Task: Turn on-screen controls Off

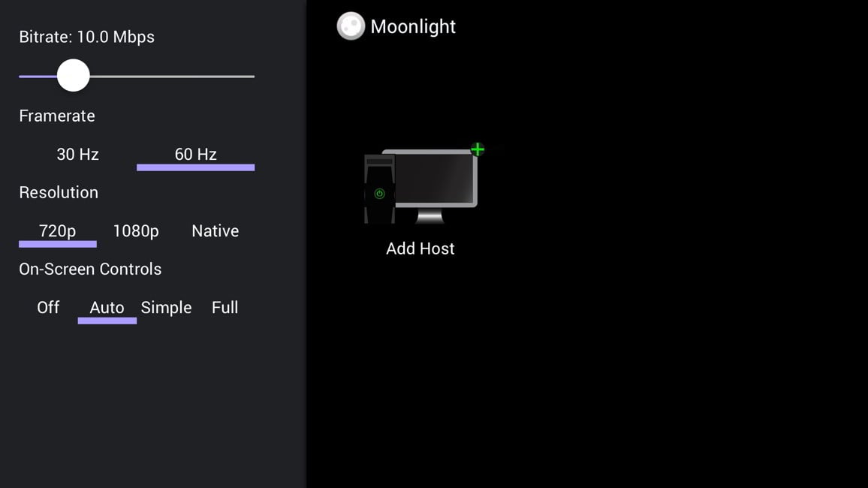Action: coord(48,308)
